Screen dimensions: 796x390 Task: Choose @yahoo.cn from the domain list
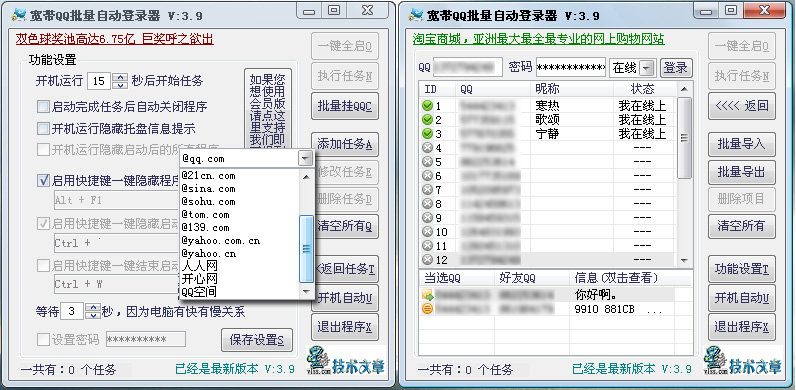pos(240,253)
